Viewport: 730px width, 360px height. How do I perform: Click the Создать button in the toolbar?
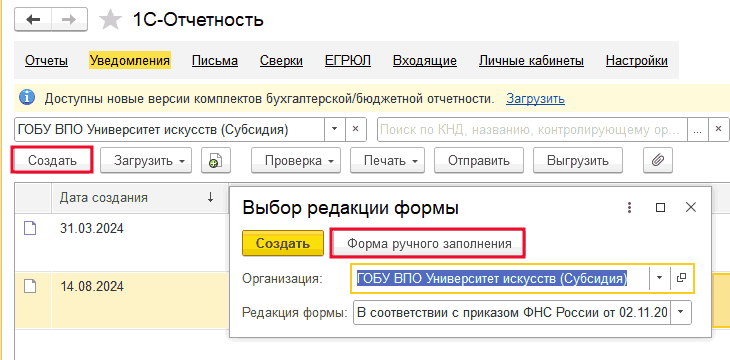[x=52, y=161]
